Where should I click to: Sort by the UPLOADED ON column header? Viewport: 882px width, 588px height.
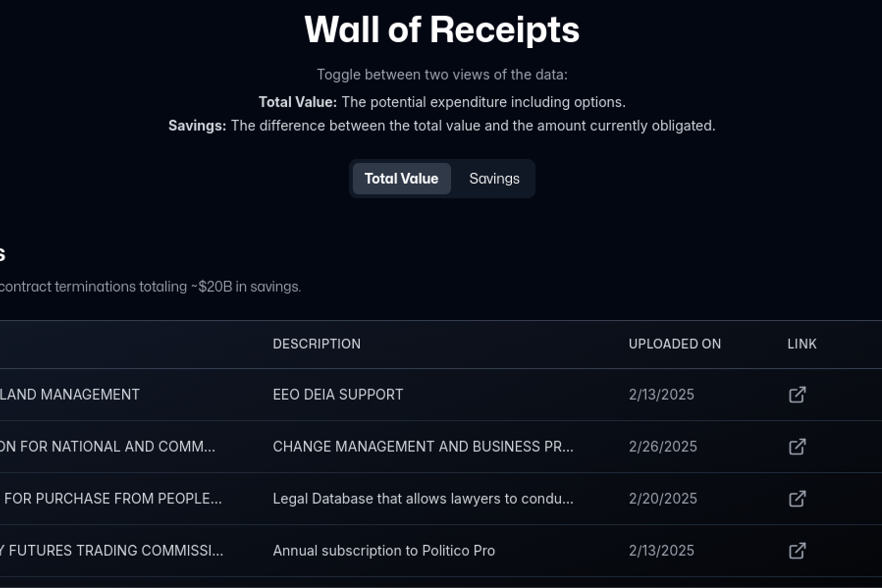click(x=675, y=344)
